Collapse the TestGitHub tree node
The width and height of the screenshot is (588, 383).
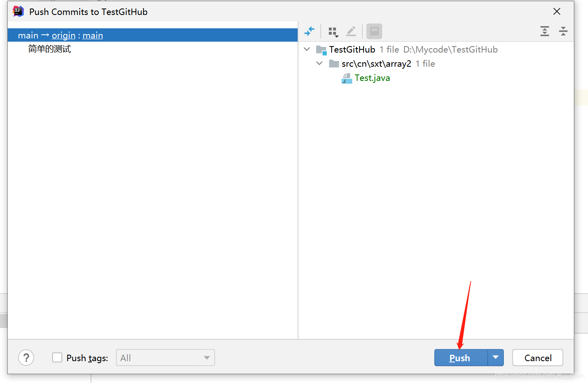[x=307, y=49]
